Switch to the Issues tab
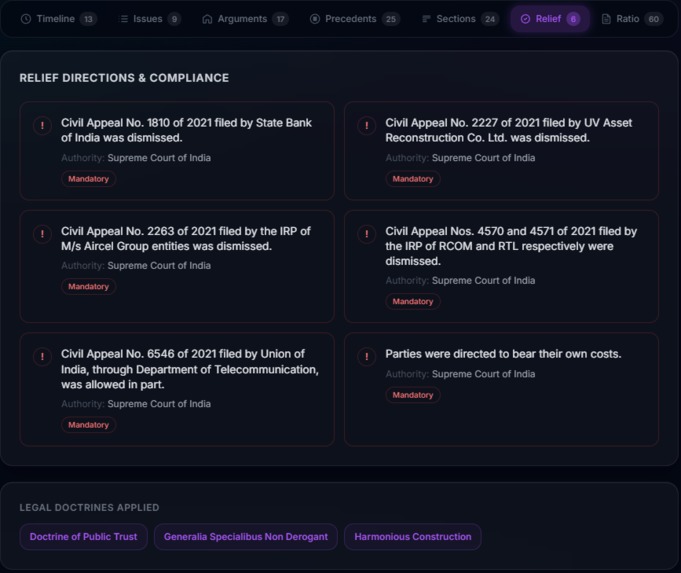 149,19
